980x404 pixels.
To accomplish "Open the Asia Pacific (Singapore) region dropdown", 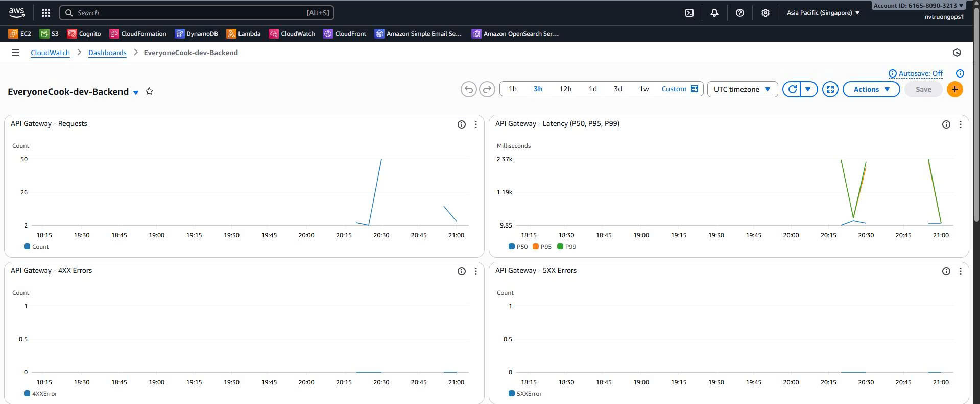I will (823, 13).
